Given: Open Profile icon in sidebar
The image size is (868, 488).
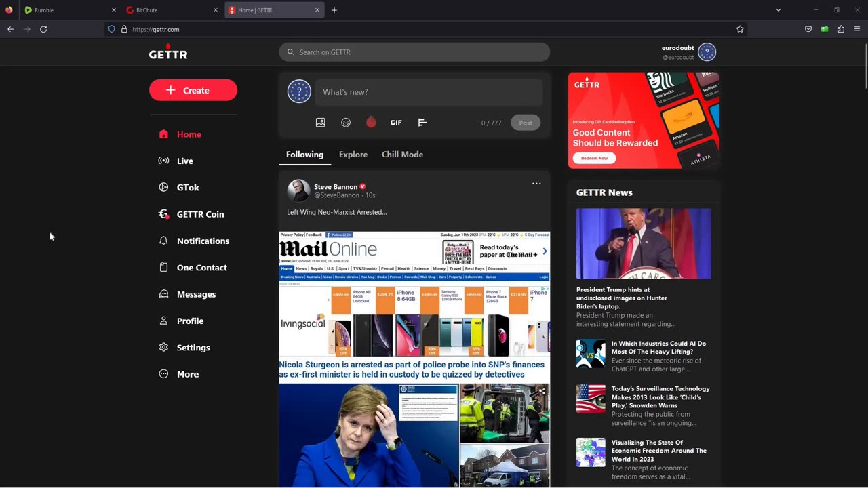Looking at the screenshot, I should click(163, 321).
